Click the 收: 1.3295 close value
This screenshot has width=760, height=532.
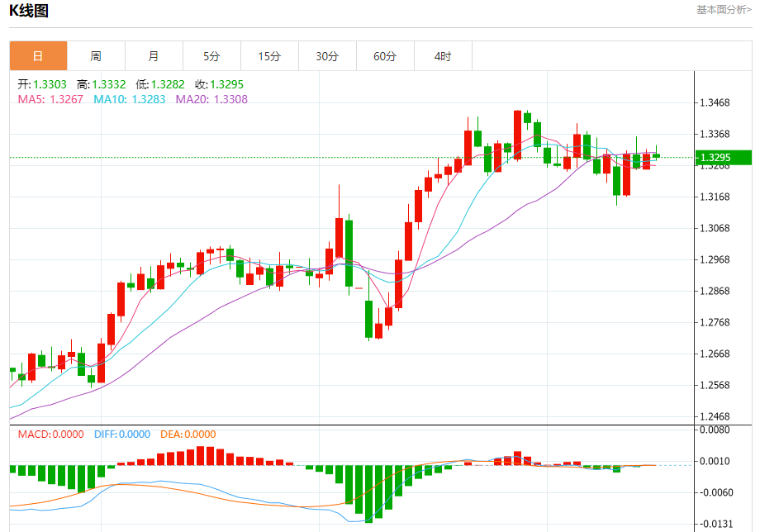click(219, 84)
